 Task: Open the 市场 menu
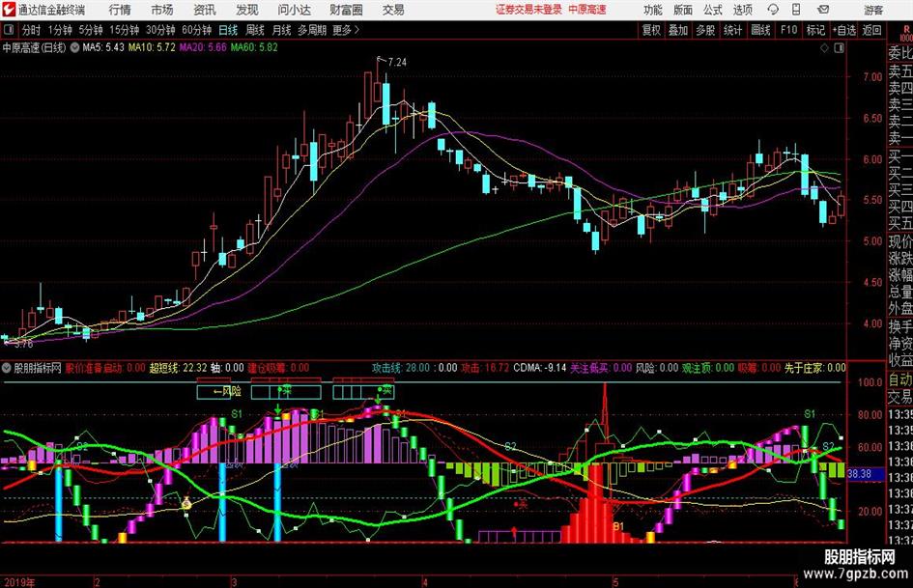162,10
